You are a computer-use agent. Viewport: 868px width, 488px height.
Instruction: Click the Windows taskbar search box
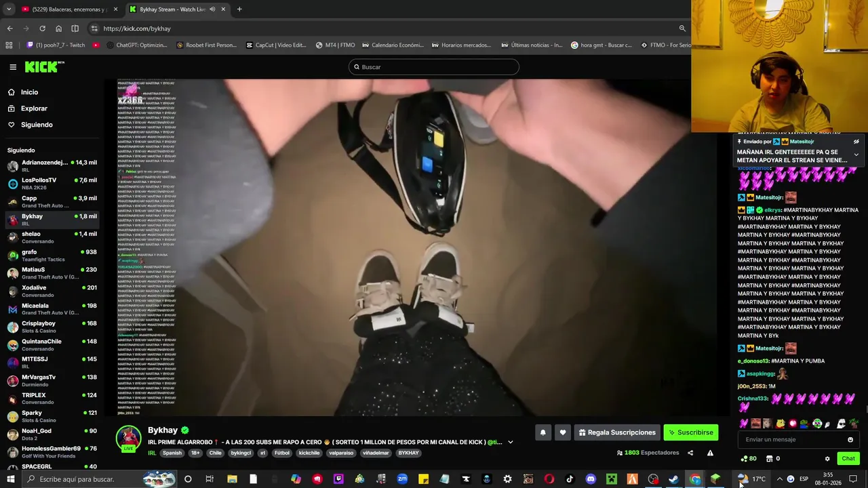(100, 479)
